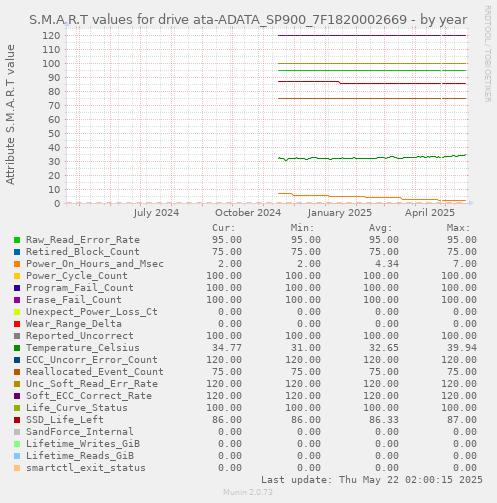Click SSD_Life_Left average value 86.33
The image size is (497, 503).
pos(384,420)
